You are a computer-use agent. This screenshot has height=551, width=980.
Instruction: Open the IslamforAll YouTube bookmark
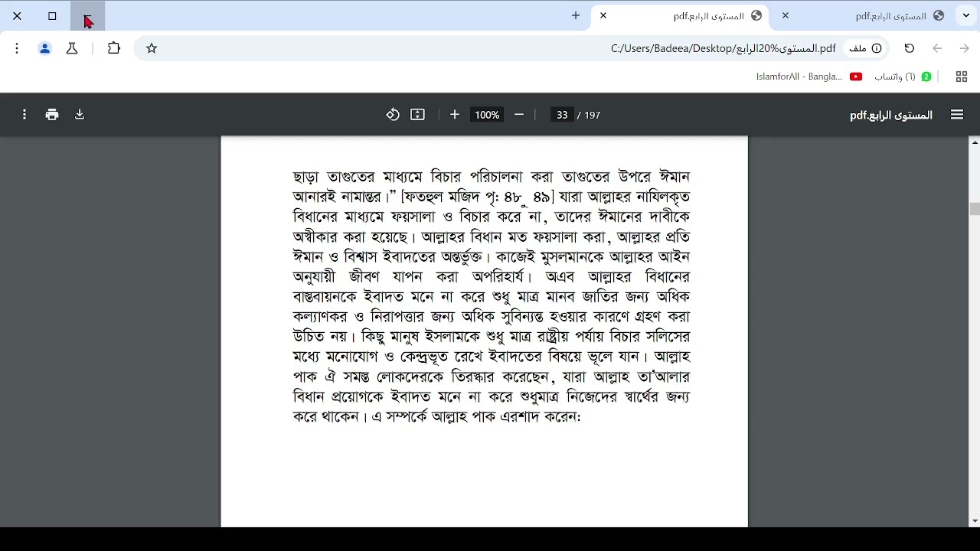coord(809,77)
